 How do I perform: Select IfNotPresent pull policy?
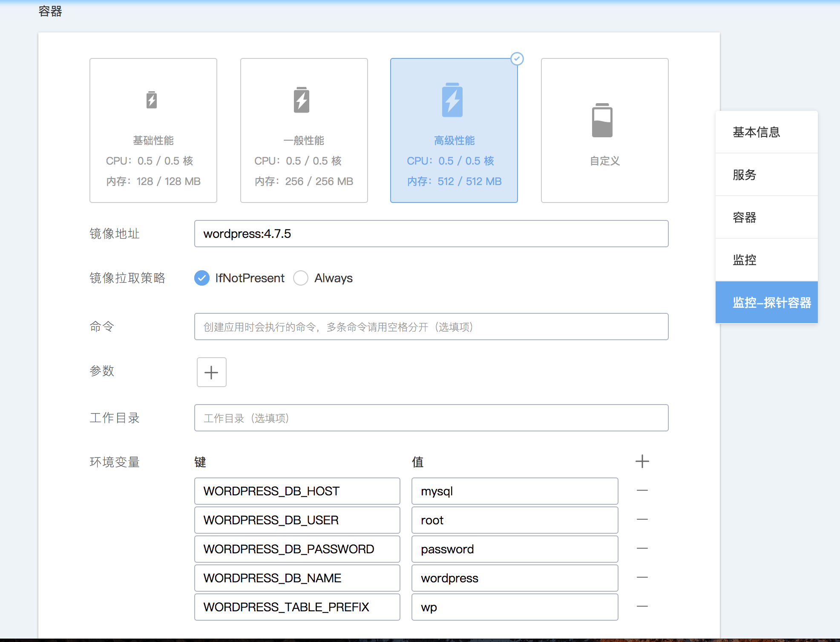(x=202, y=278)
